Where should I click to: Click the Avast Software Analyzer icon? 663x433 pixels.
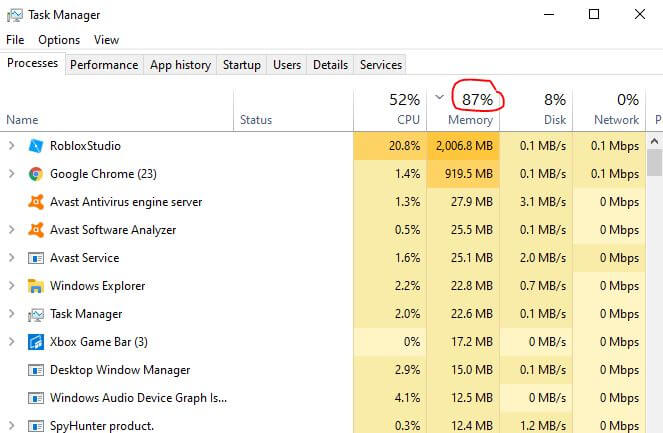click(36, 230)
